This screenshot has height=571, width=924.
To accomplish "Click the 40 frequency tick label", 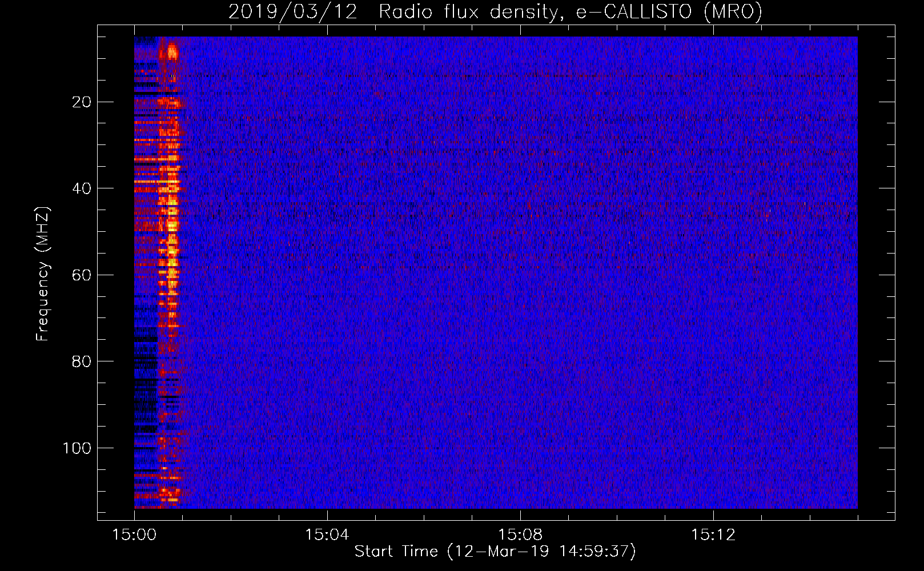I will tap(82, 188).
